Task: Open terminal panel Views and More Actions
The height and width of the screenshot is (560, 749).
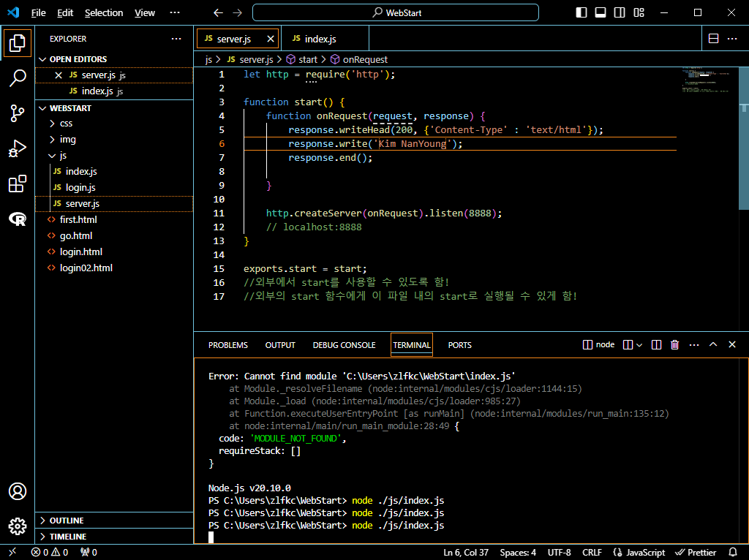Action: pyautogui.click(x=694, y=344)
